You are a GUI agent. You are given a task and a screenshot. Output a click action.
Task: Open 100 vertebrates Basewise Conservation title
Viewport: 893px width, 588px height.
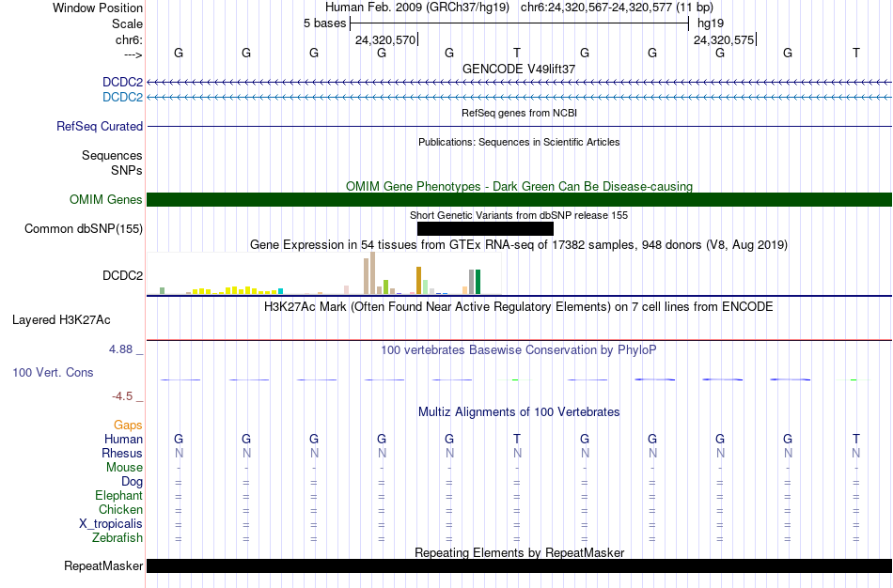pos(519,350)
